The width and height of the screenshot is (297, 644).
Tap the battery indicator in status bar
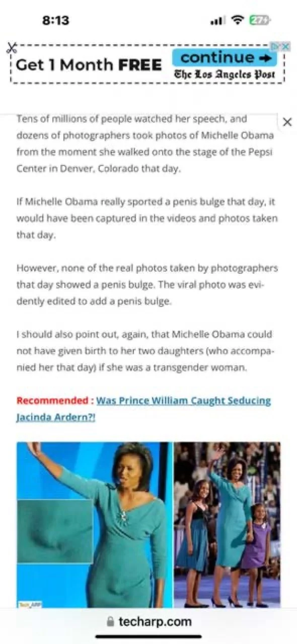[x=261, y=21]
